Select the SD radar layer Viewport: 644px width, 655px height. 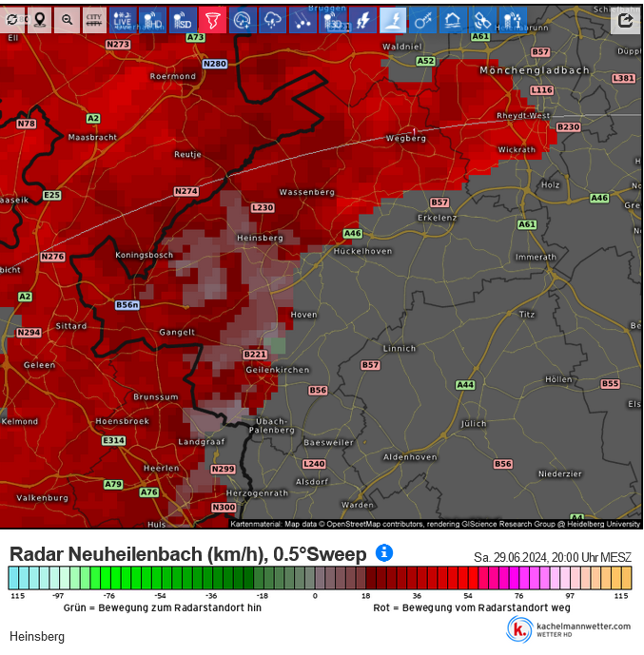coord(183,20)
